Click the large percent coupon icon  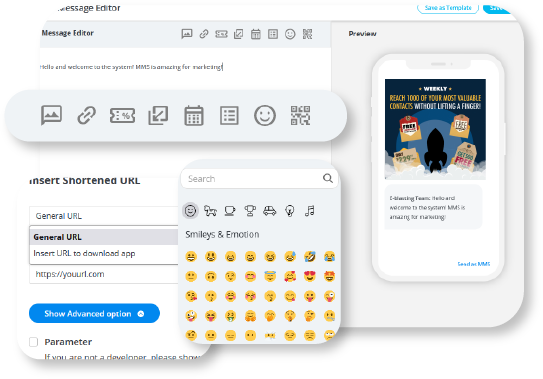[122, 115]
